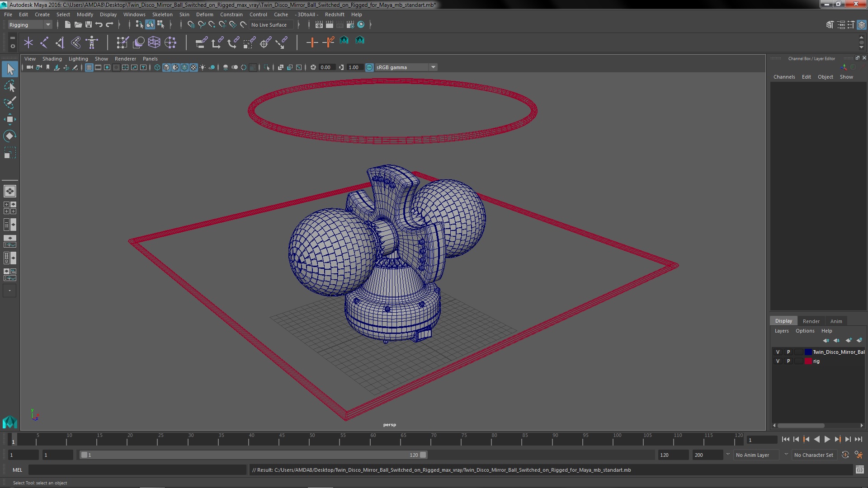Redo with the redo arrow icon
The height and width of the screenshot is (488, 868).
tap(110, 24)
